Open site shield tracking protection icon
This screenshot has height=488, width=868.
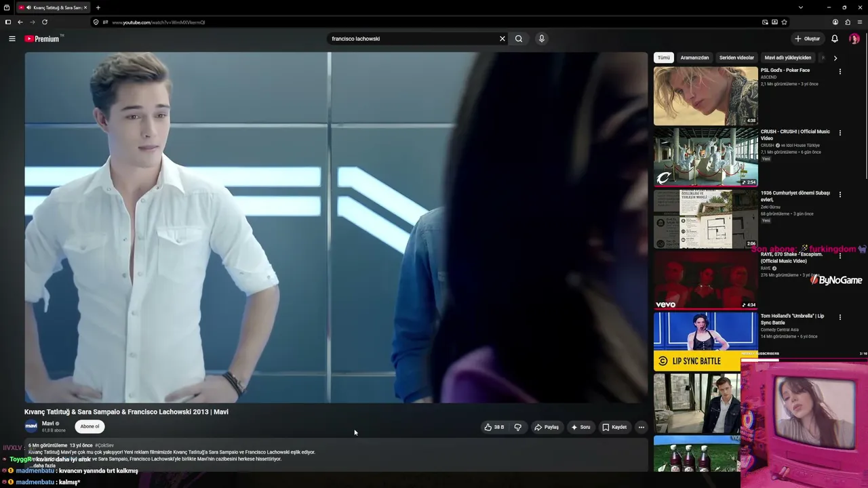[96, 22]
